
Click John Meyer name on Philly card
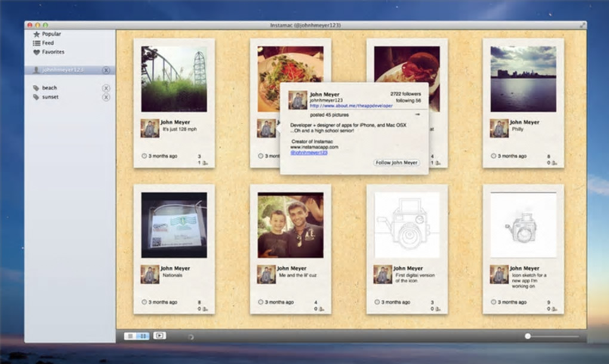(524, 122)
